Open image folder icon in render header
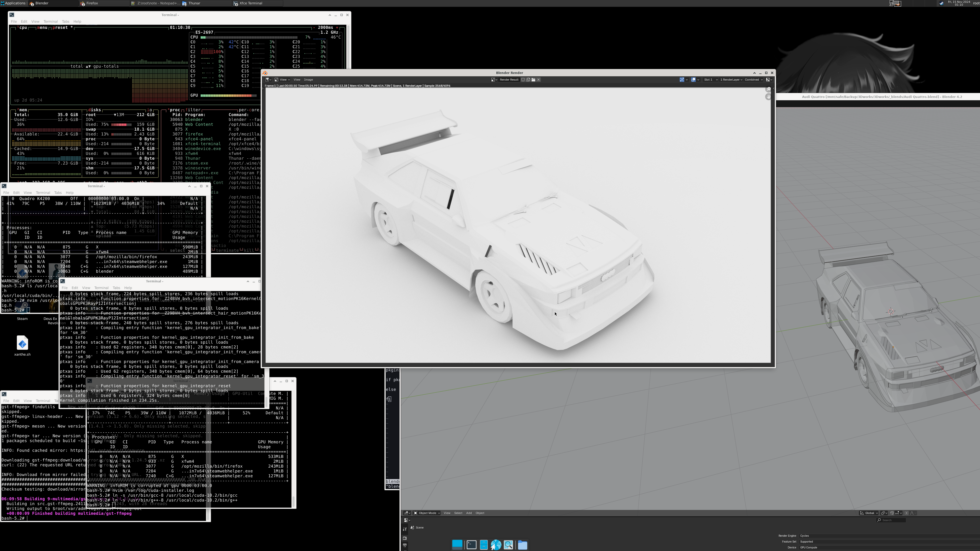 533,80
